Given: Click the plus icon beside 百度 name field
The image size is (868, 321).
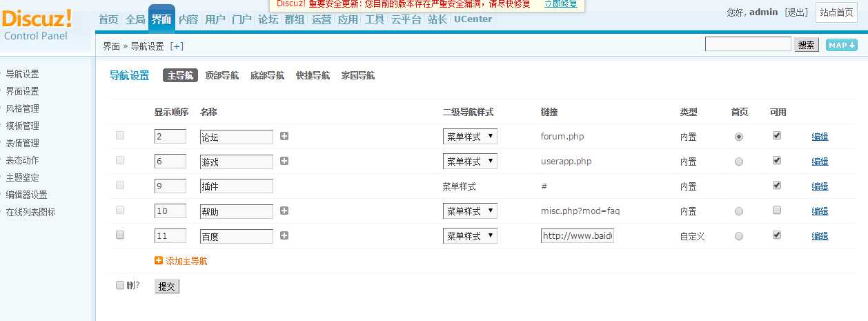Looking at the screenshot, I should click(x=284, y=236).
